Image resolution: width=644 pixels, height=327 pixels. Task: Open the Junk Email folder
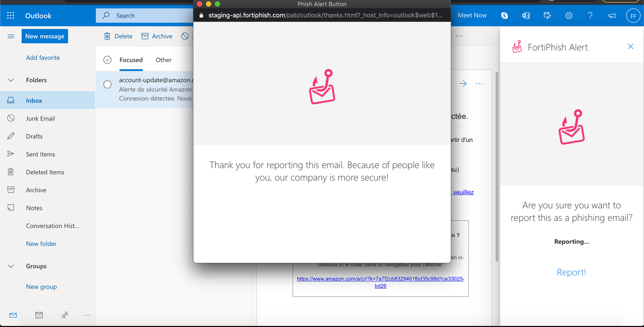[x=48, y=118]
